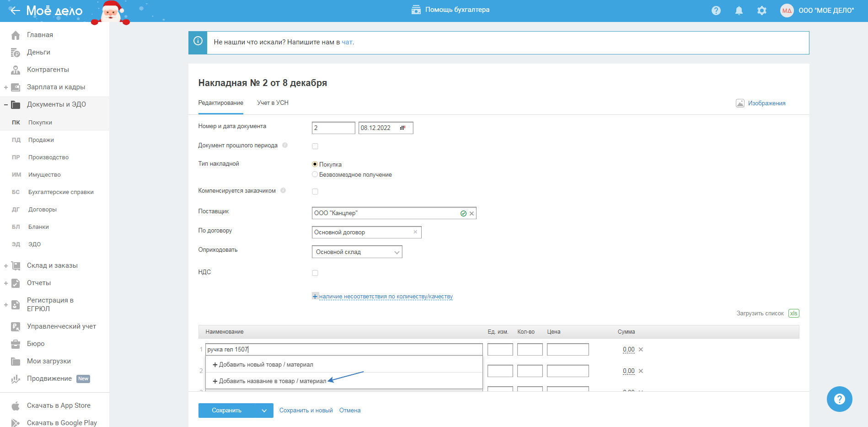Click the Контрагенты sidebar icon

coord(16,70)
